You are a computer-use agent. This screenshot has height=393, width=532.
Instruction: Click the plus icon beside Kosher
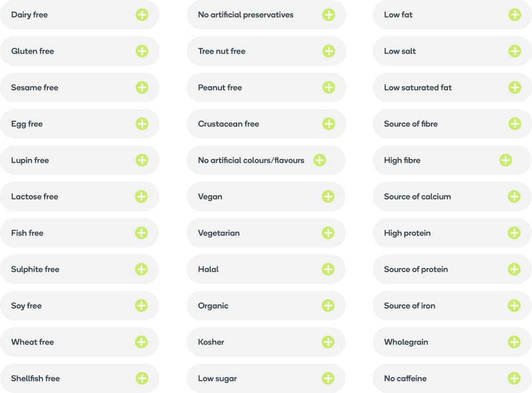coord(328,342)
